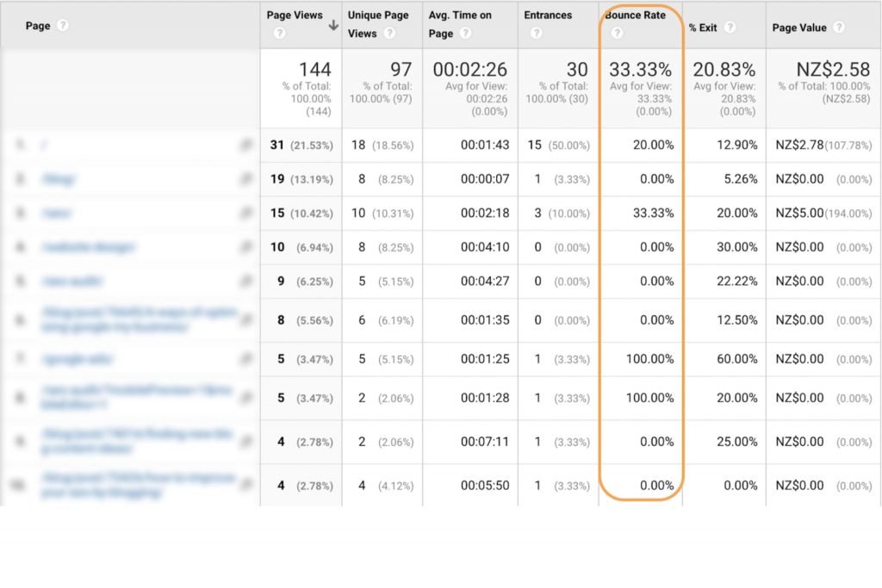The image size is (882, 588).
Task: Open the help icon beside Avg. Time on Page
Action: point(466,34)
